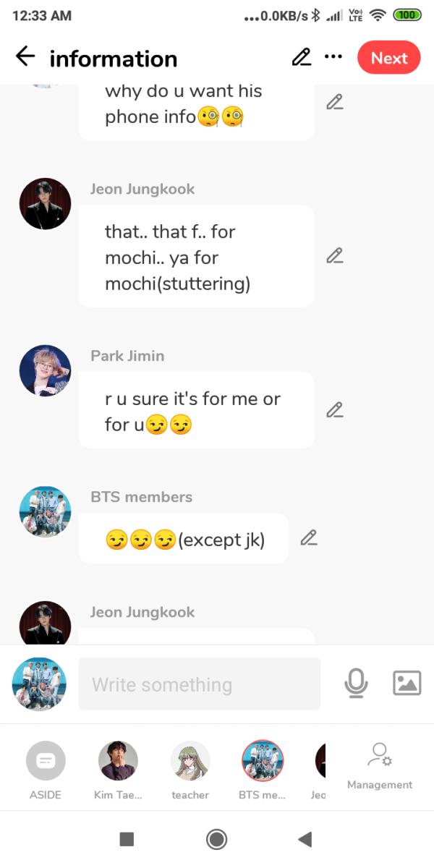Image resolution: width=434 pixels, height=868 pixels.
Task: Open the image attachment icon
Action: [x=407, y=683]
